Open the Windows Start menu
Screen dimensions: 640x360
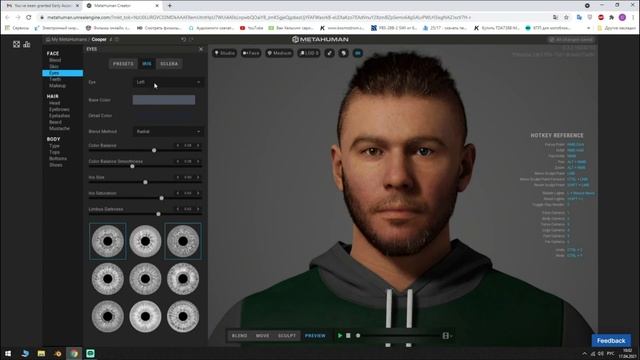click(8, 353)
